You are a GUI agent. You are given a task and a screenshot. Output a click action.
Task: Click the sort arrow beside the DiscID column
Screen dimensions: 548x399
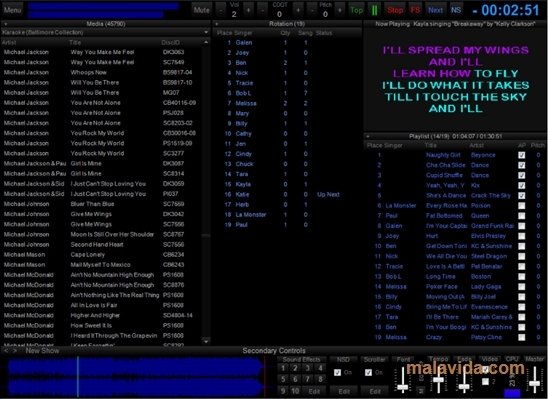[x=206, y=42]
